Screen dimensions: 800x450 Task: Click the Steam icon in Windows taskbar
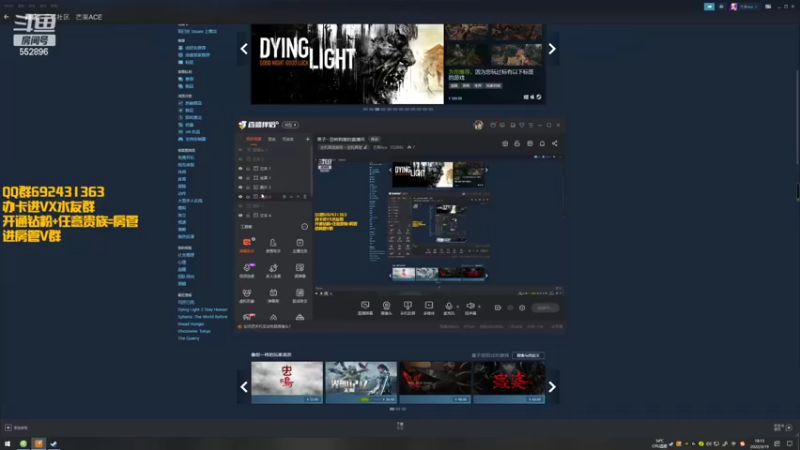tap(54, 443)
